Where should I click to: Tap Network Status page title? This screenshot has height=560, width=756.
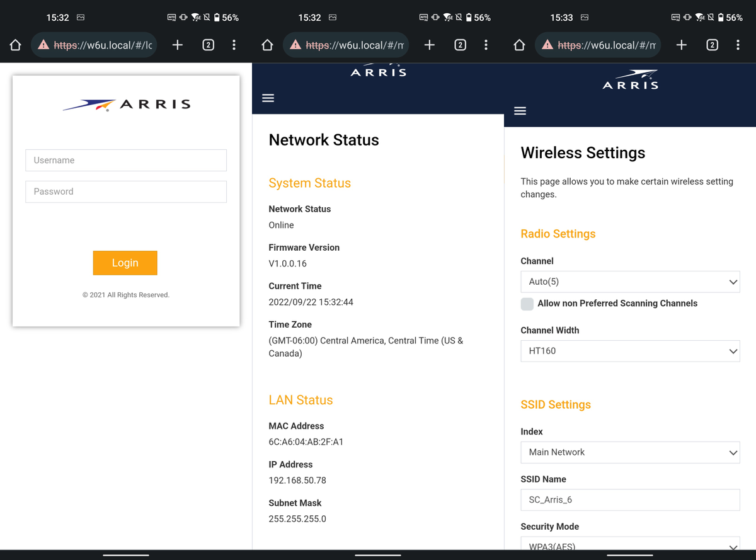point(324,140)
